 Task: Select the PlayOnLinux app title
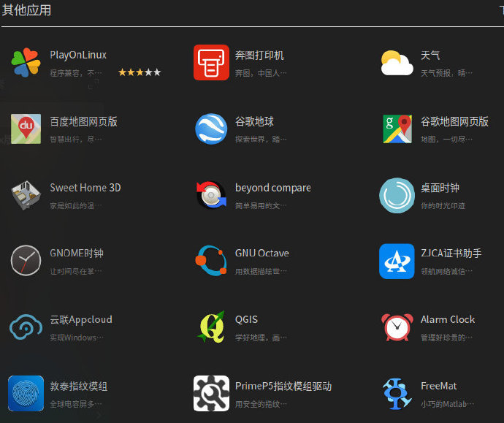[78, 55]
